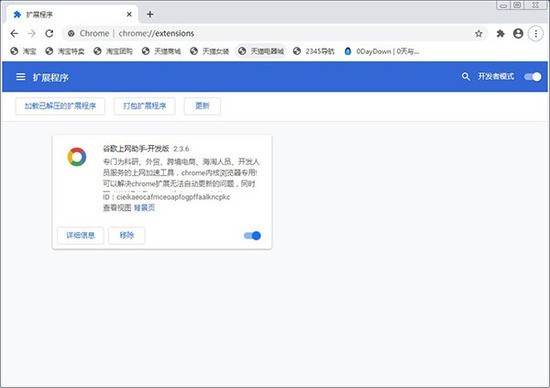The image size is (550, 388).
Task: Close the 扩展程序 tab
Action: [129, 14]
